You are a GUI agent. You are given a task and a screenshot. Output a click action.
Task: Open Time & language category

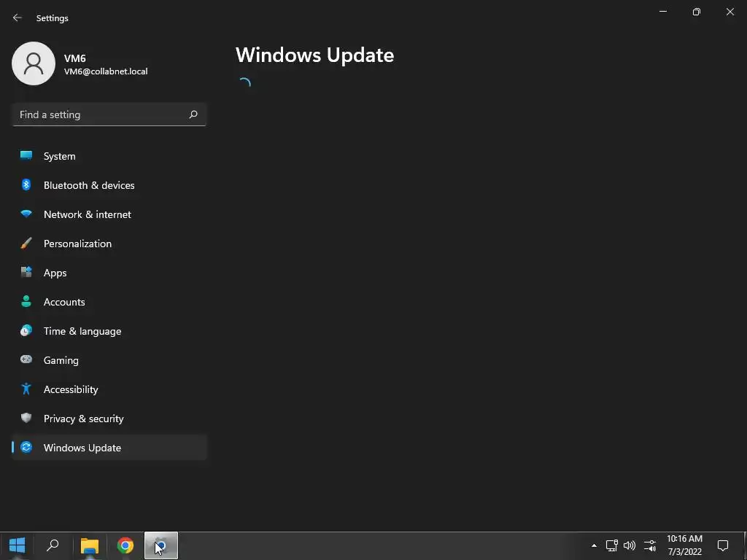pyautogui.click(x=109, y=331)
